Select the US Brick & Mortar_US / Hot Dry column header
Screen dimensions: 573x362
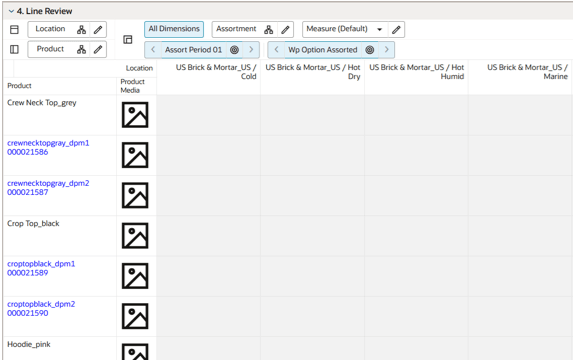(312, 77)
